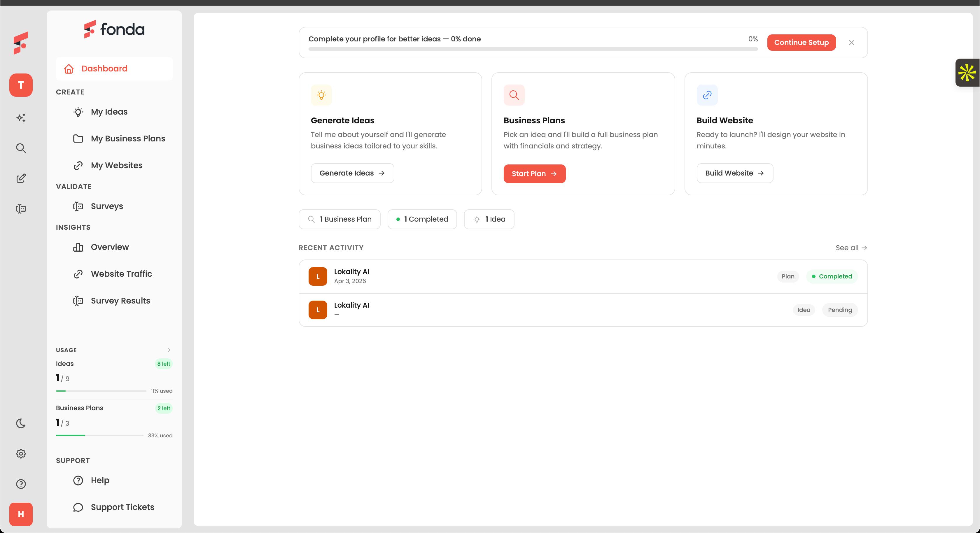The height and width of the screenshot is (533, 980).
Task: Dismiss the profile setup banner
Action: pyautogui.click(x=851, y=43)
